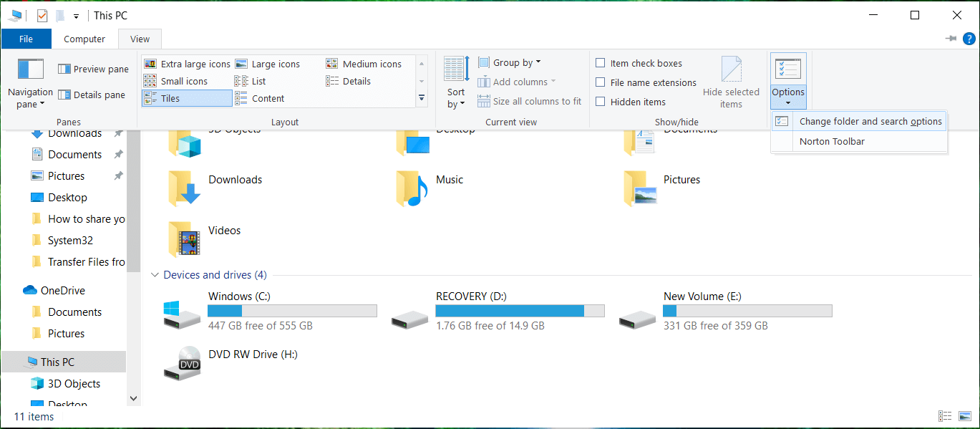Screen dimensions: 980x429
Task: Open the Group by dropdown
Action: click(510, 62)
